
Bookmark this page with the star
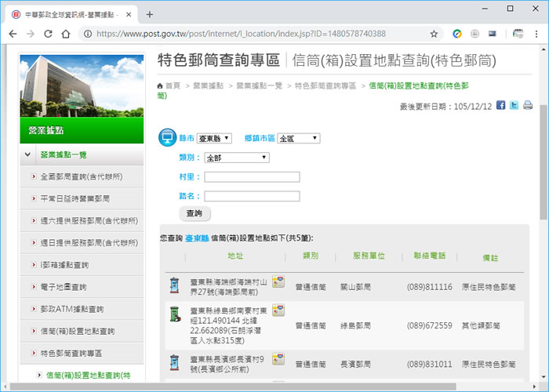tap(434, 34)
